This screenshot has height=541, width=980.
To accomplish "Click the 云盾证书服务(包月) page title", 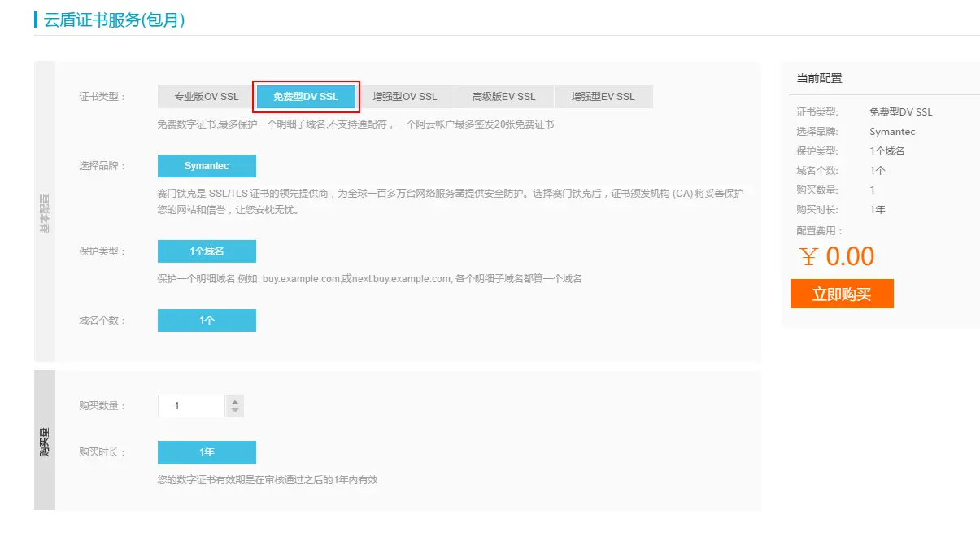I will pos(115,20).
